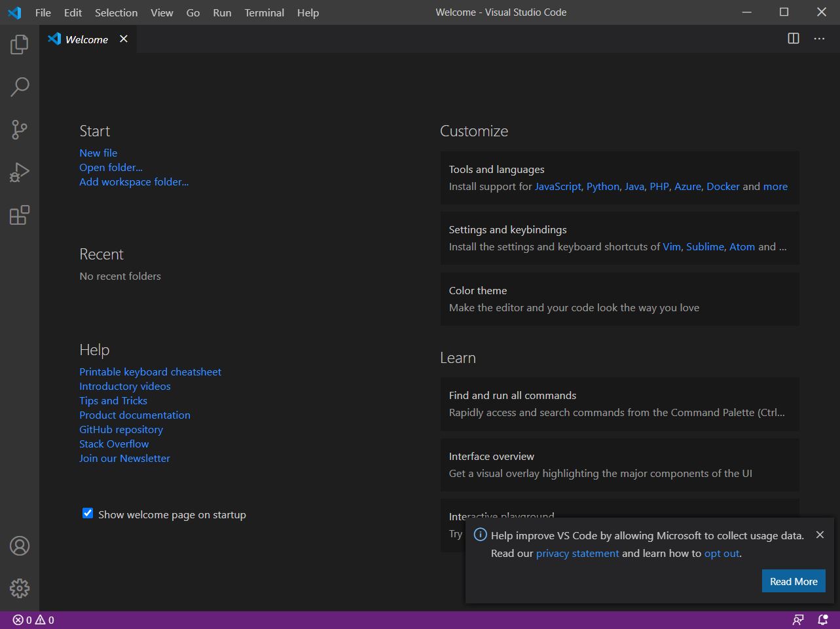
Task: Click the VS Code logo in title bar
Action: 14,12
